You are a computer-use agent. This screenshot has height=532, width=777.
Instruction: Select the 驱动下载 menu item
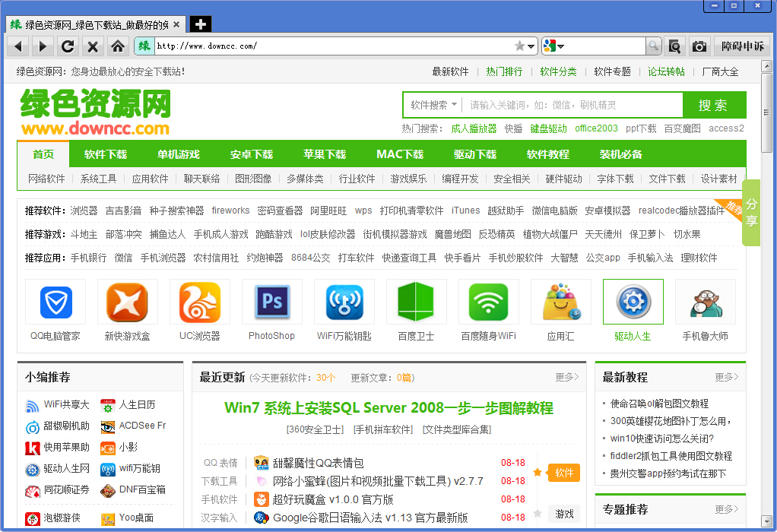tap(474, 154)
